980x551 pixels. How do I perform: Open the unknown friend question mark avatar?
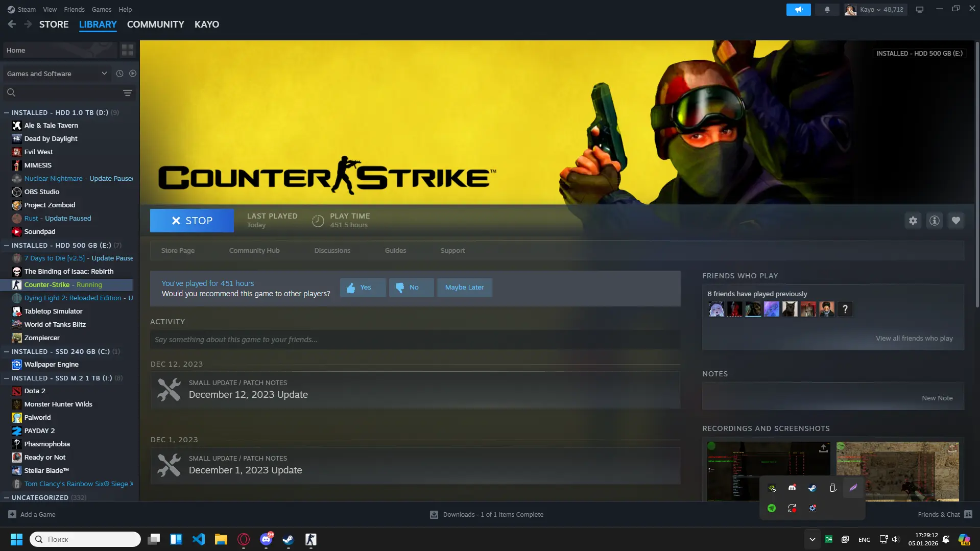coord(845,309)
